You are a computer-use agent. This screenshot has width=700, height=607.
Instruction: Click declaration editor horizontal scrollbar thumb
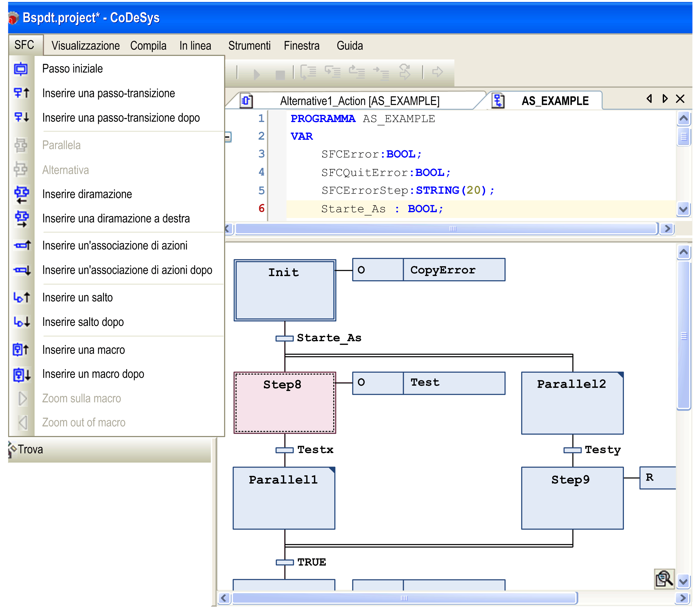[446, 229]
